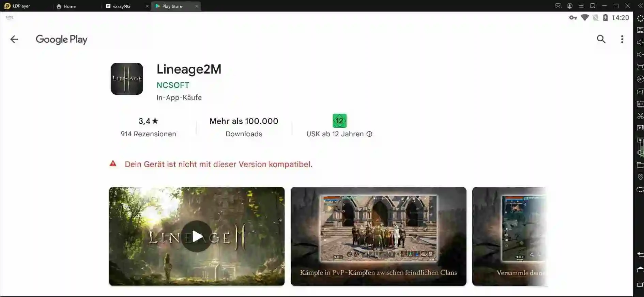Switch to the Home tab in LDPlayer

66,6
